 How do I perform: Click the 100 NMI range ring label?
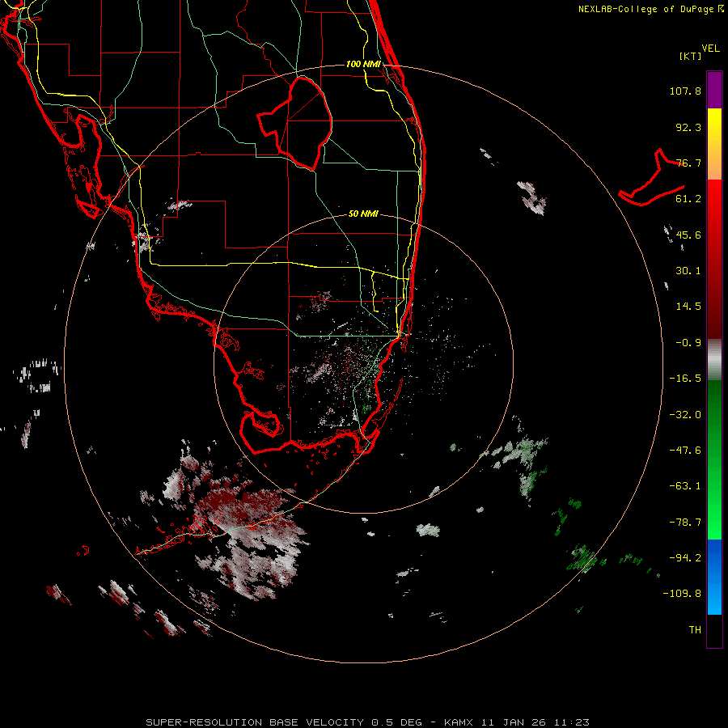[363, 64]
